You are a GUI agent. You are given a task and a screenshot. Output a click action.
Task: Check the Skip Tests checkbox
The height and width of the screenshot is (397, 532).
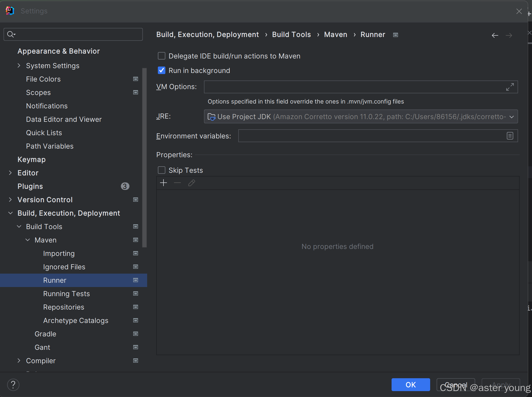pos(162,170)
